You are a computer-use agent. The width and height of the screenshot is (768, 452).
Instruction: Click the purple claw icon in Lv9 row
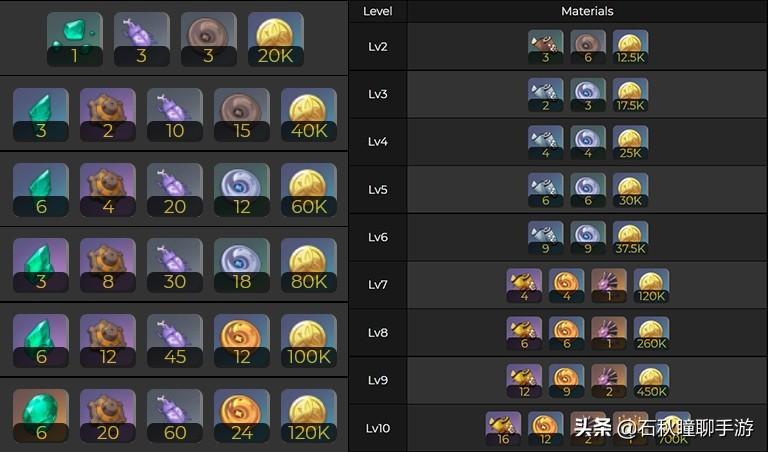coord(609,381)
